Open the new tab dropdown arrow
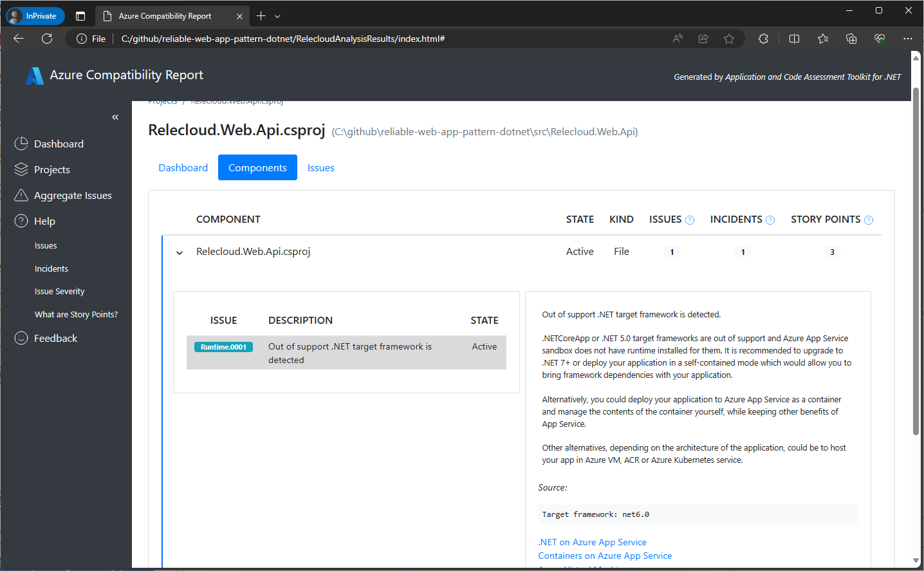Image resolution: width=924 pixels, height=571 pixels. click(x=277, y=15)
